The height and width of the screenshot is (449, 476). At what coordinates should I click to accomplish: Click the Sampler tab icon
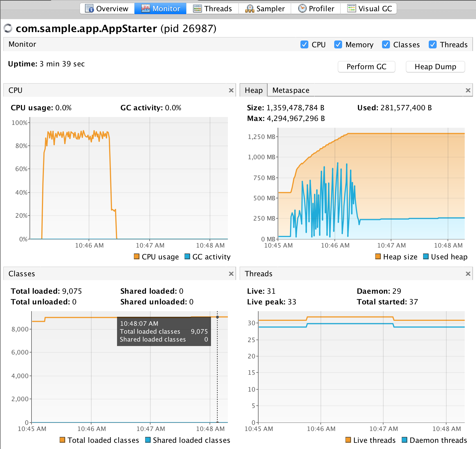click(250, 8)
